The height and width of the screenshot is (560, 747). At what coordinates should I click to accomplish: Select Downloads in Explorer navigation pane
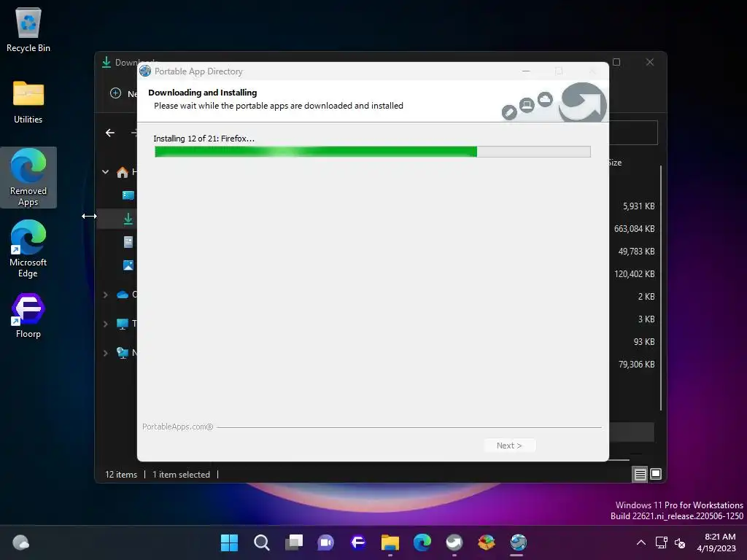click(x=128, y=219)
